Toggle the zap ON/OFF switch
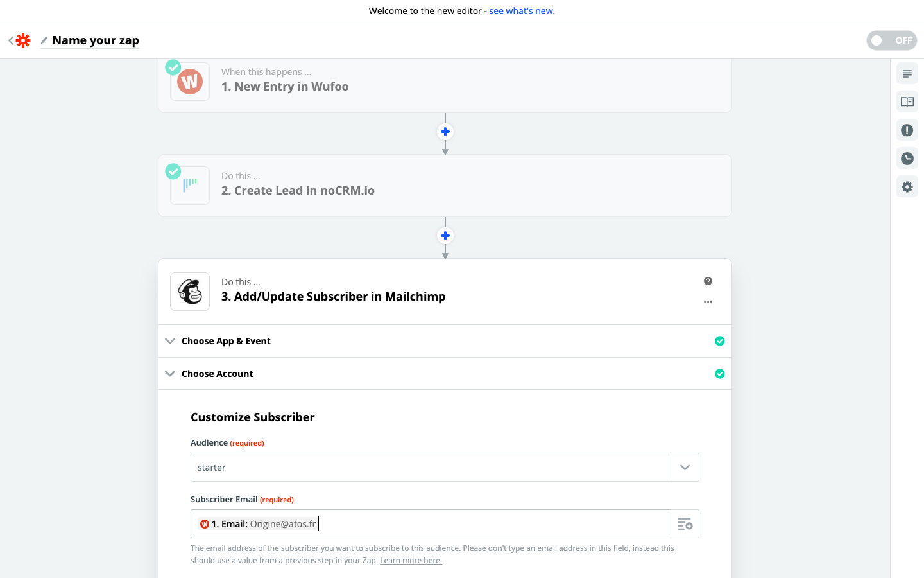Image resolution: width=924 pixels, height=578 pixels. (x=891, y=40)
